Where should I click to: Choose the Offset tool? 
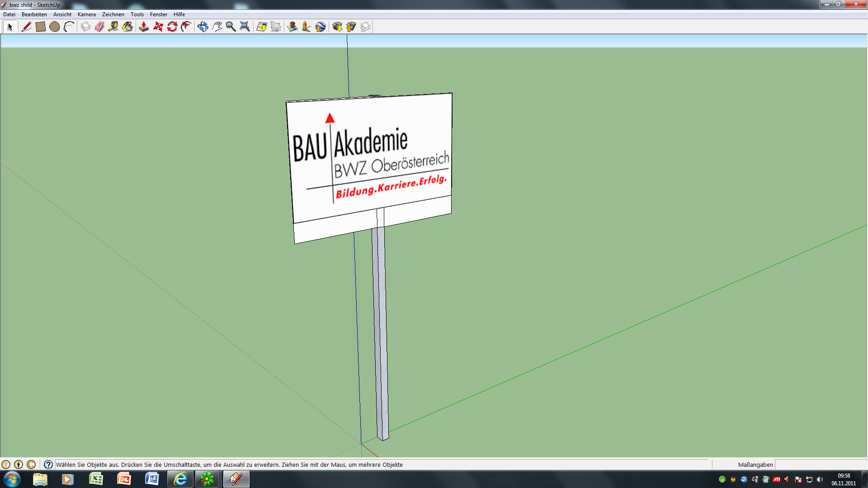(x=186, y=27)
